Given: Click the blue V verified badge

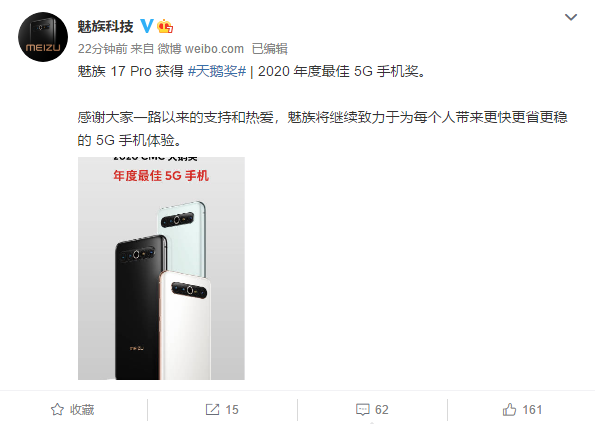Looking at the screenshot, I should click(x=147, y=26).
